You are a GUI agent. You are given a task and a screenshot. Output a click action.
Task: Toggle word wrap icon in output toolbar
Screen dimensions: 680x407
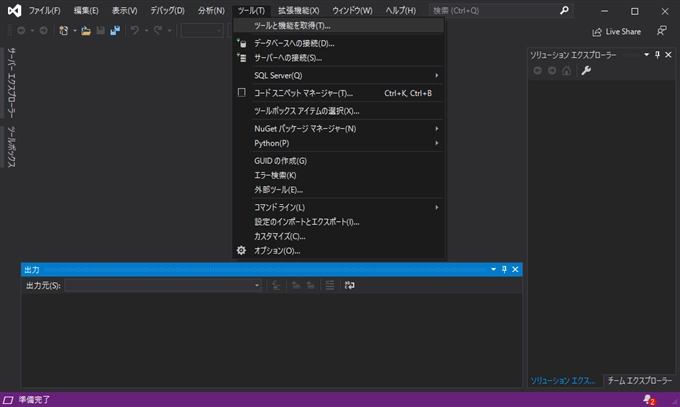point(350,285)
